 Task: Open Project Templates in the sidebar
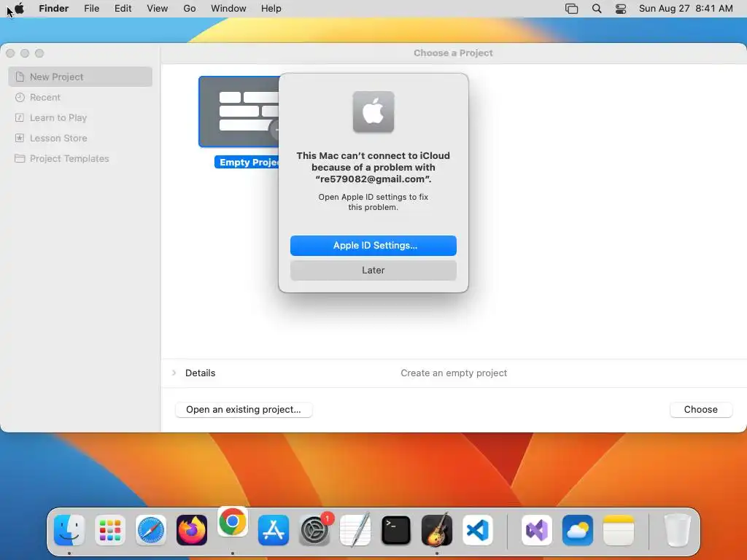[x=80, y=158]
